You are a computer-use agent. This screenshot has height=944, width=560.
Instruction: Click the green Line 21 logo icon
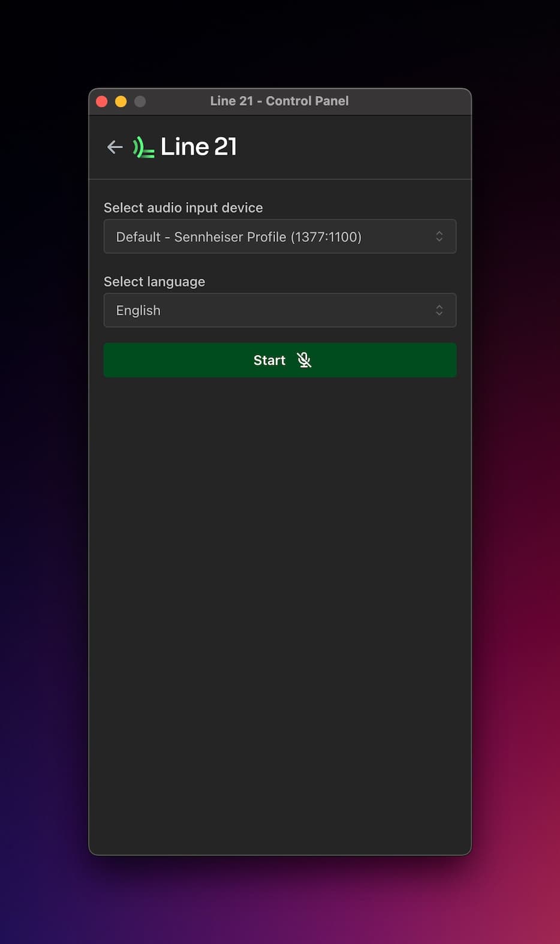click(143, 147)
